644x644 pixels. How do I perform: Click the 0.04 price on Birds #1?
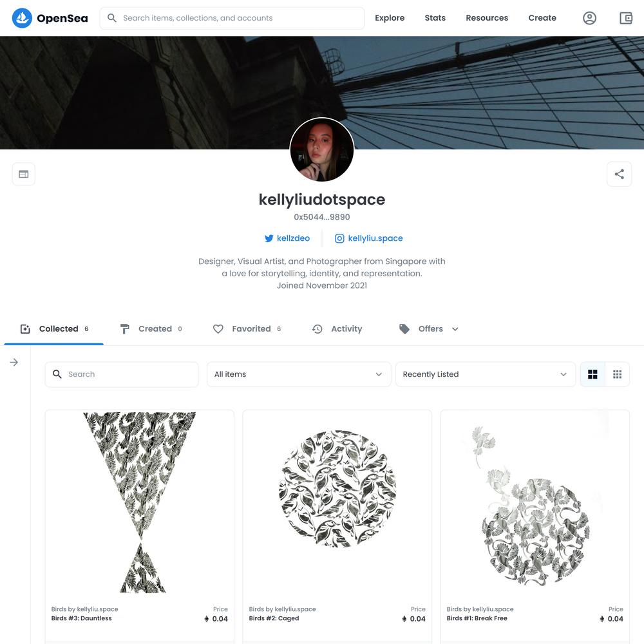click(x=615, y=619)
